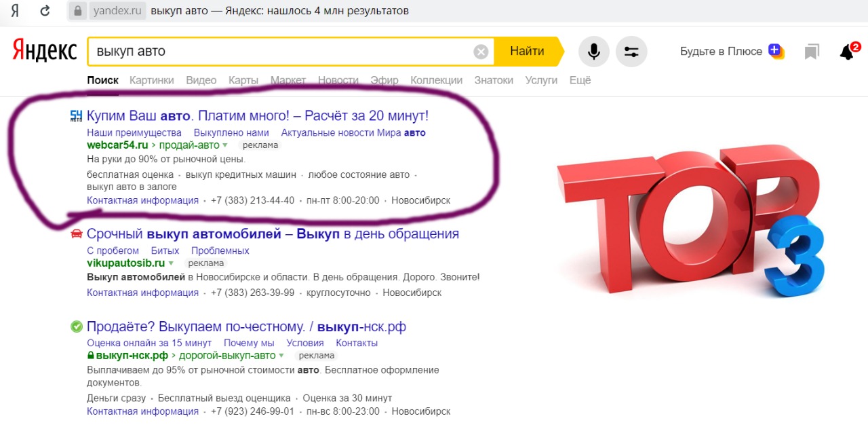The image size is (868, 429).
Task: Open the Наши преимущества sitelink
Action: pos(134,132)
